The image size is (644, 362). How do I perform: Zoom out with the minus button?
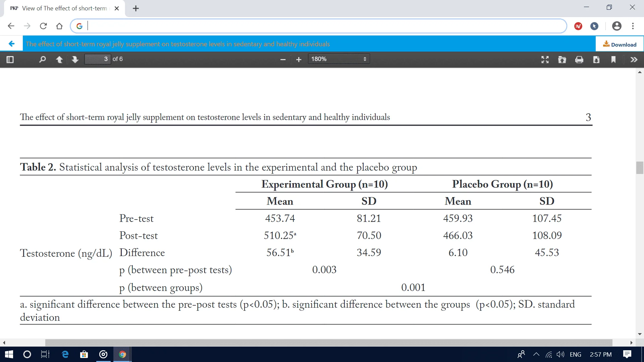tap(283, 60)
